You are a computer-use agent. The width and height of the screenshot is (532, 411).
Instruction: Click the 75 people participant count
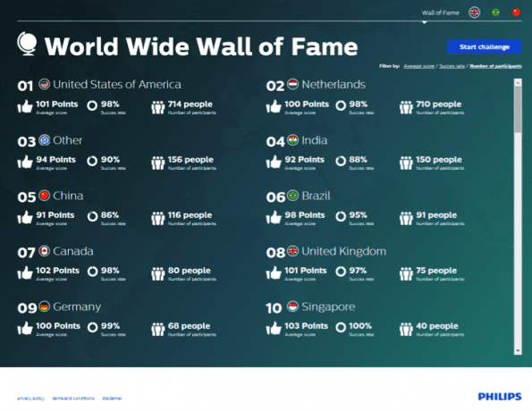click(x=436, y=270)
